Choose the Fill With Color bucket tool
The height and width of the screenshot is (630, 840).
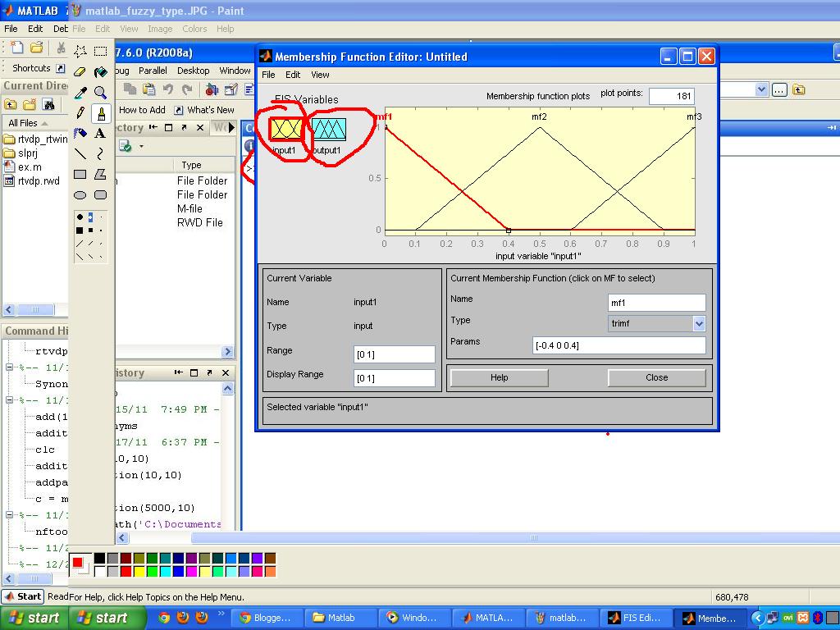[x=100, y=72]
